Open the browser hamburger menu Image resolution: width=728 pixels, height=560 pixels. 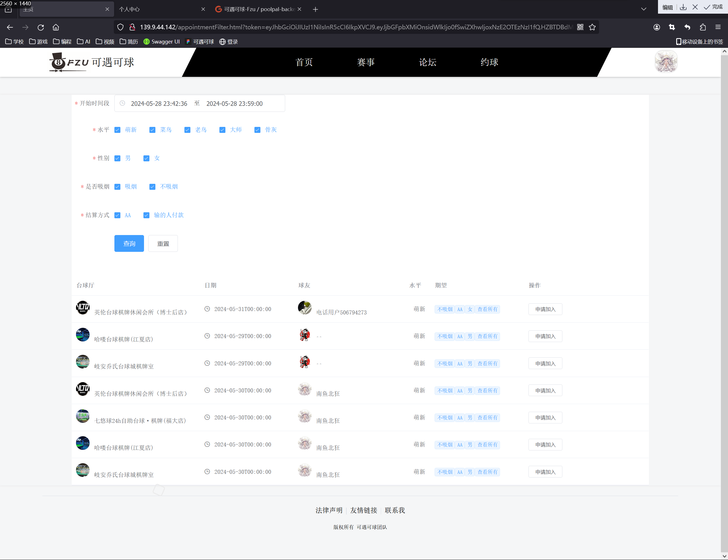(718, 27)
